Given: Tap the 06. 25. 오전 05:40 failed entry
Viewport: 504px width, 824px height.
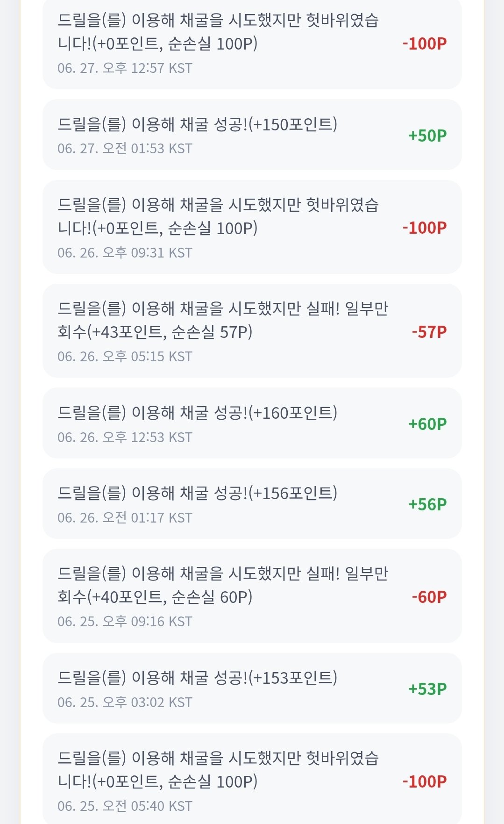Looking at the screenshot, I should tap(252, 779).
